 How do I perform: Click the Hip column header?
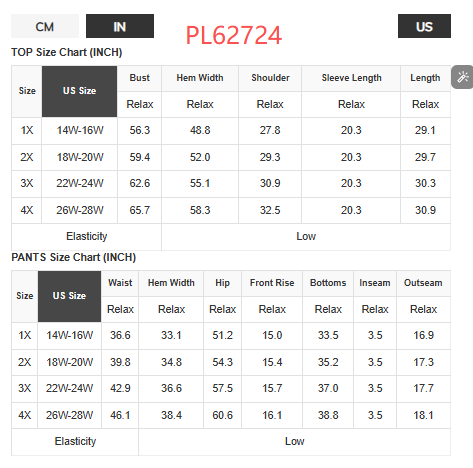tap(222, 283)
